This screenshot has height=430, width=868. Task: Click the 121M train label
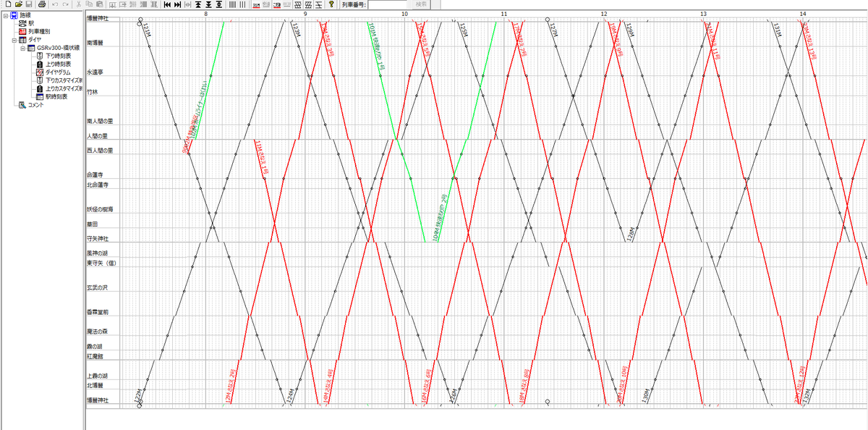pyautogui.click(x=146, y=30)
